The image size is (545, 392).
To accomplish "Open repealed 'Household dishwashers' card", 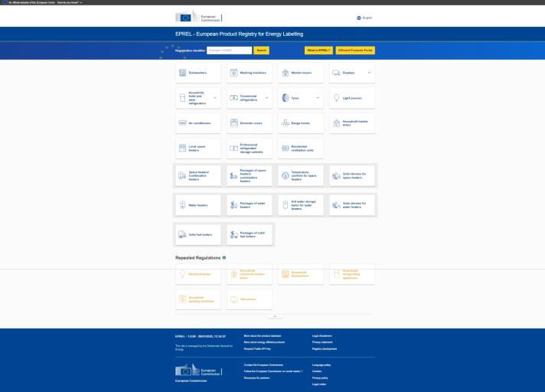I will (x=301, y=274).
